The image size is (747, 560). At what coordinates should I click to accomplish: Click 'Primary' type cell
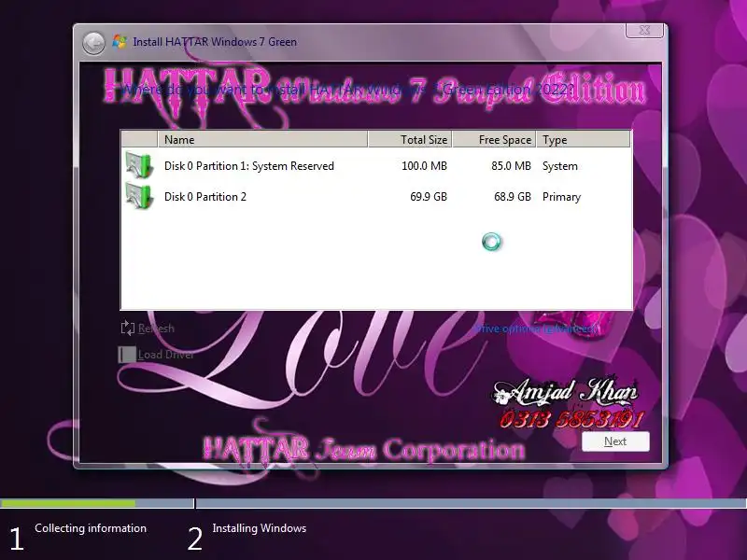[561, 197]
